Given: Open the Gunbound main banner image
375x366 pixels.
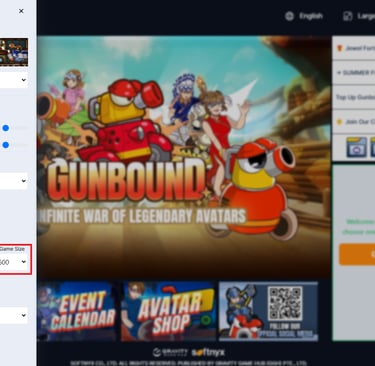Looking at the screenshot, I should click(x=184, y=157).
